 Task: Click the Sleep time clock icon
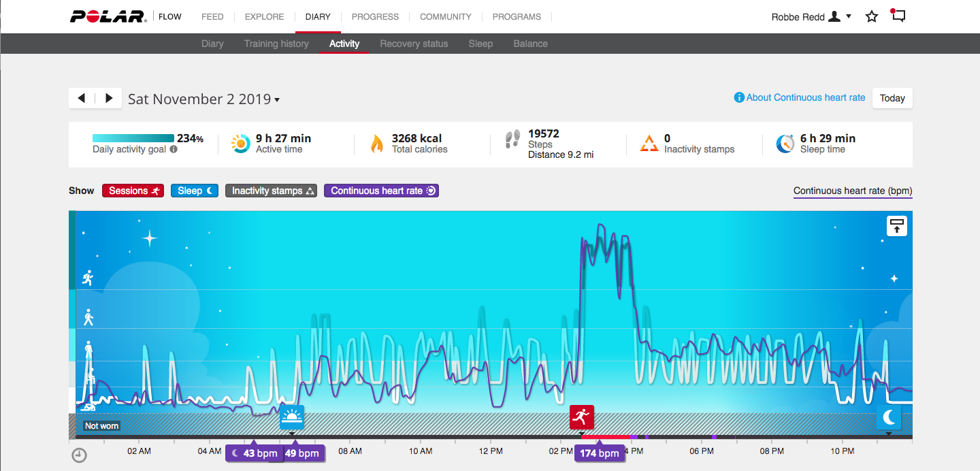785,144
